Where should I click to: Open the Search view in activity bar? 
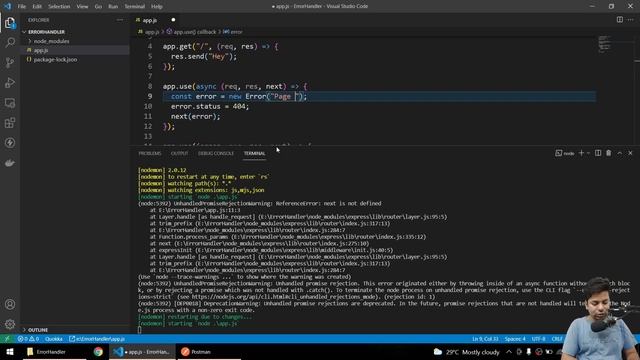(10, 42)
